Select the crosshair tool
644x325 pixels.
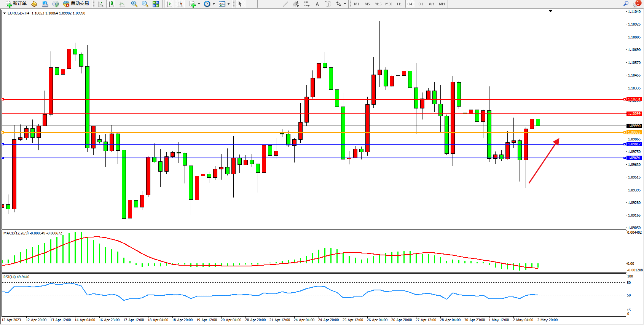pyautogui.click(x=251, y=4)
